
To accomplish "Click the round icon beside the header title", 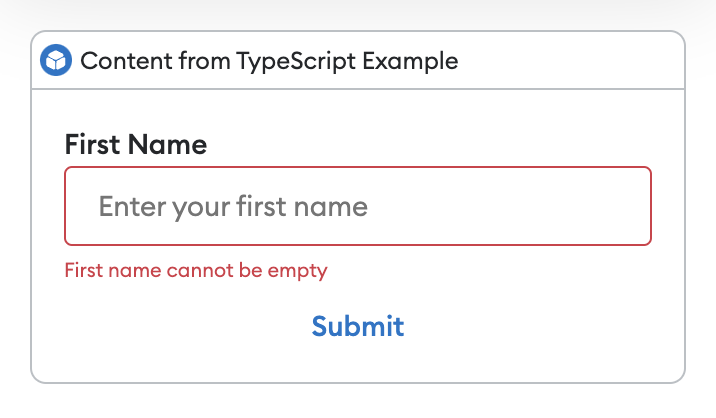I will tap(56, 61).
